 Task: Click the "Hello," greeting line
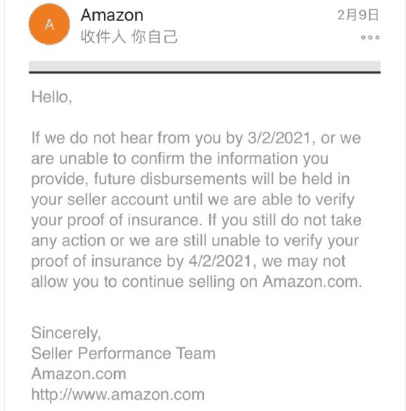coord(52,97)
